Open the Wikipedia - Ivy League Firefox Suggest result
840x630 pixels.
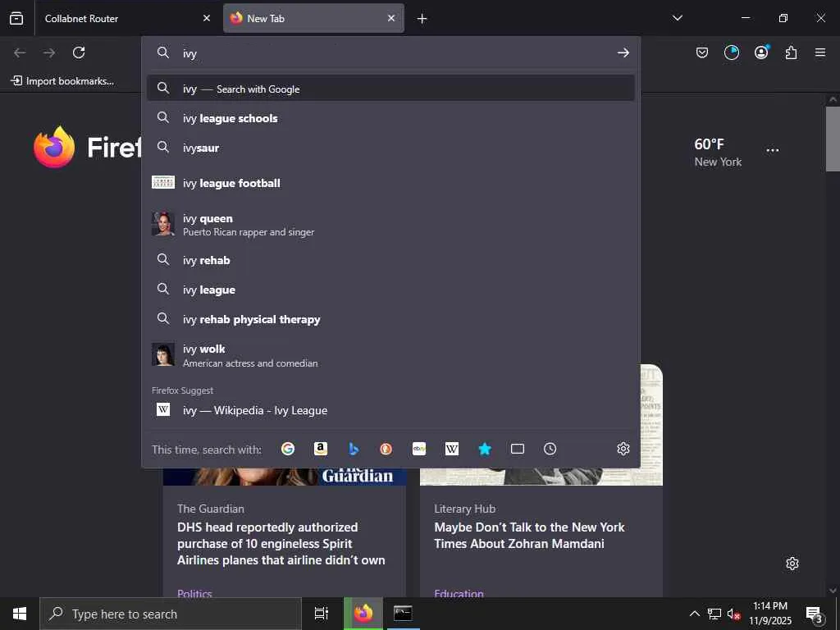point(391,410)
